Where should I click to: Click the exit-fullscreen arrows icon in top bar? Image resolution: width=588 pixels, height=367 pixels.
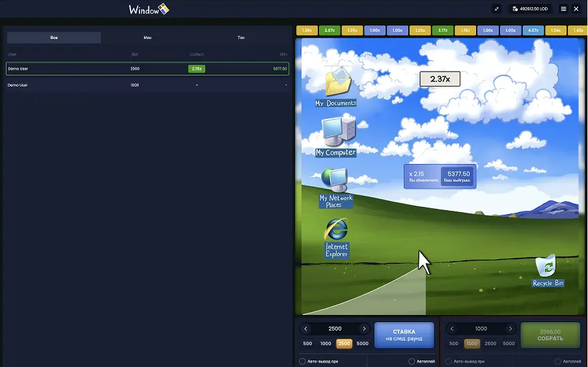tap(496, 8)
